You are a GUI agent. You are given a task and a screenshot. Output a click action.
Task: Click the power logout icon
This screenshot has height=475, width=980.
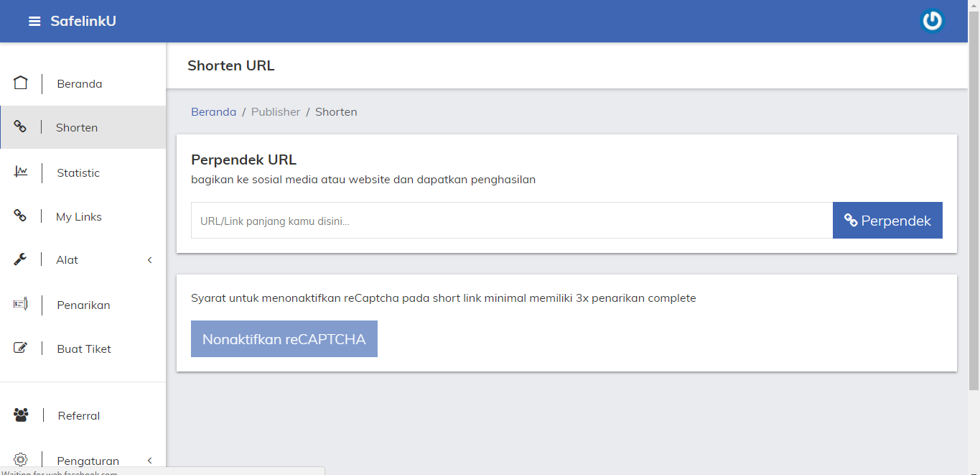tap(932, 21)
